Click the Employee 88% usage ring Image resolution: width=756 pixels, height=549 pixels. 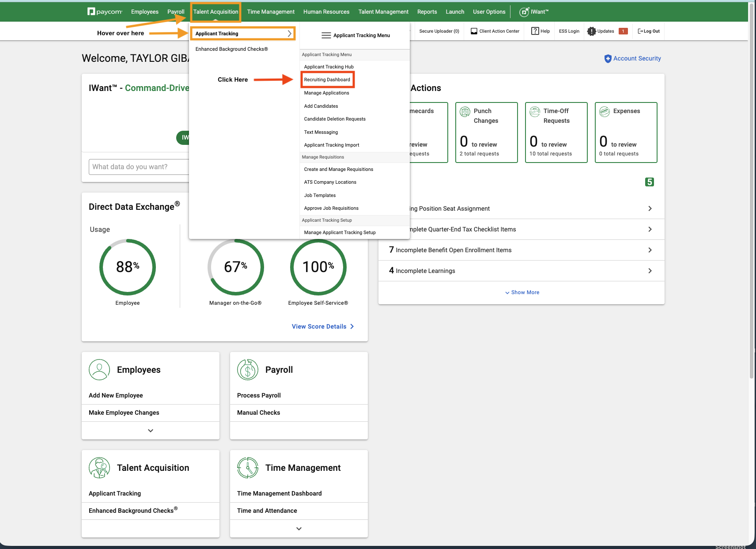(127, 267)
